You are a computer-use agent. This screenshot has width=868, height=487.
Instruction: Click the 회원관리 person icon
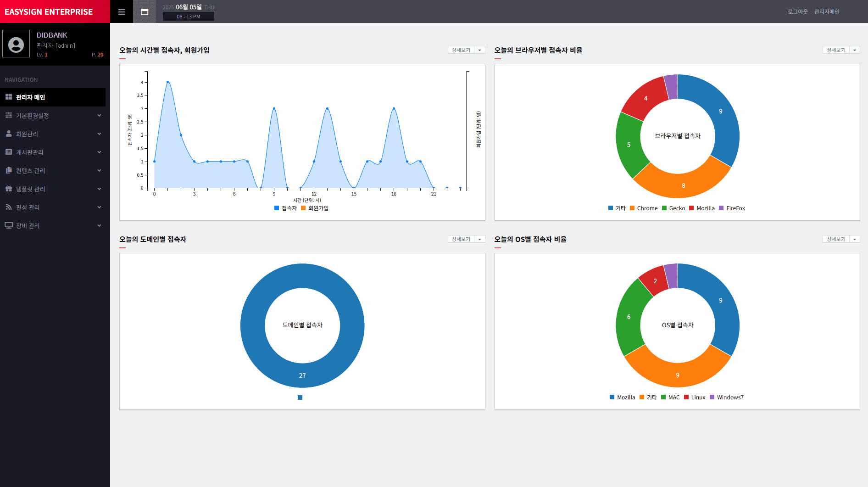pyautogui.click(x=9, y=134)
